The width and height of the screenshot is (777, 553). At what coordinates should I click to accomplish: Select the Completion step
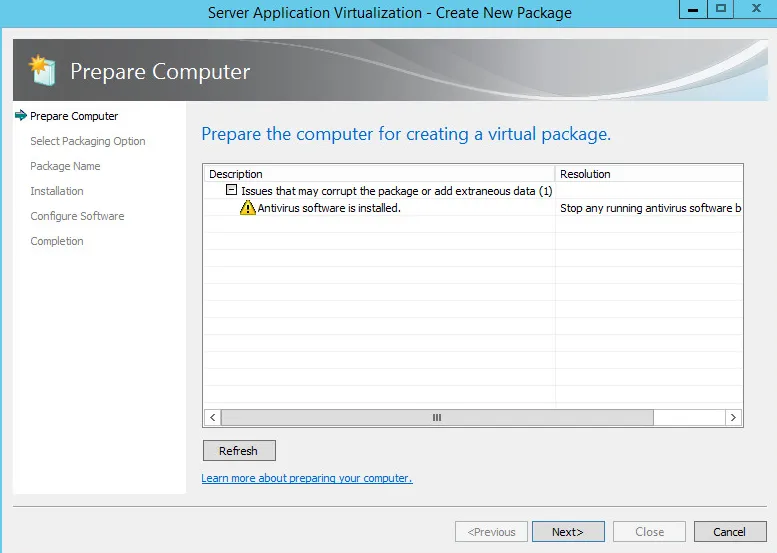56,241
